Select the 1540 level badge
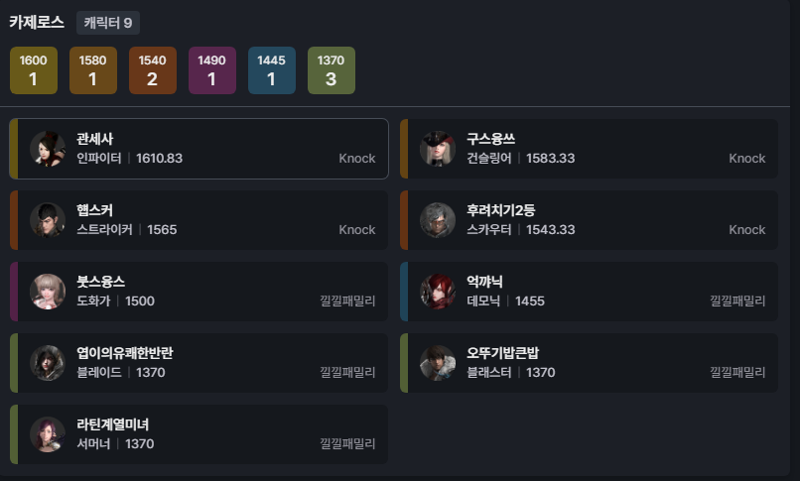The width and height of the screenshot is (800, 481). coord(153,70)
